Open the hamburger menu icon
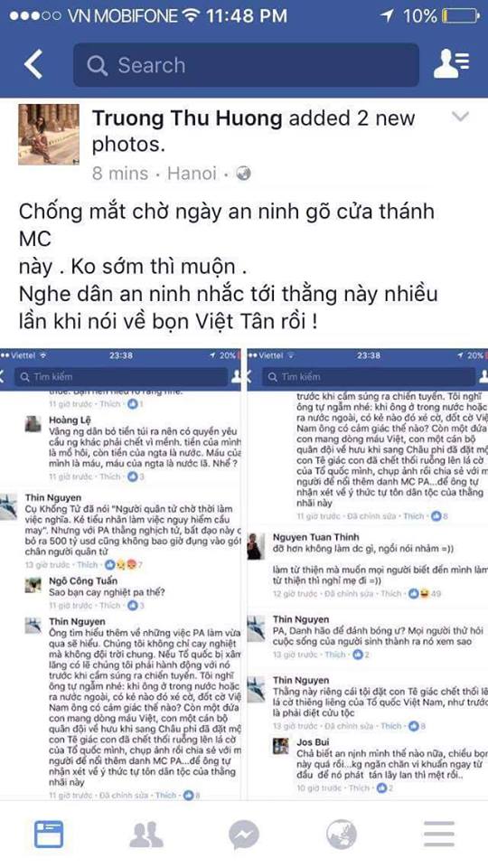 [x=439, y=835]
